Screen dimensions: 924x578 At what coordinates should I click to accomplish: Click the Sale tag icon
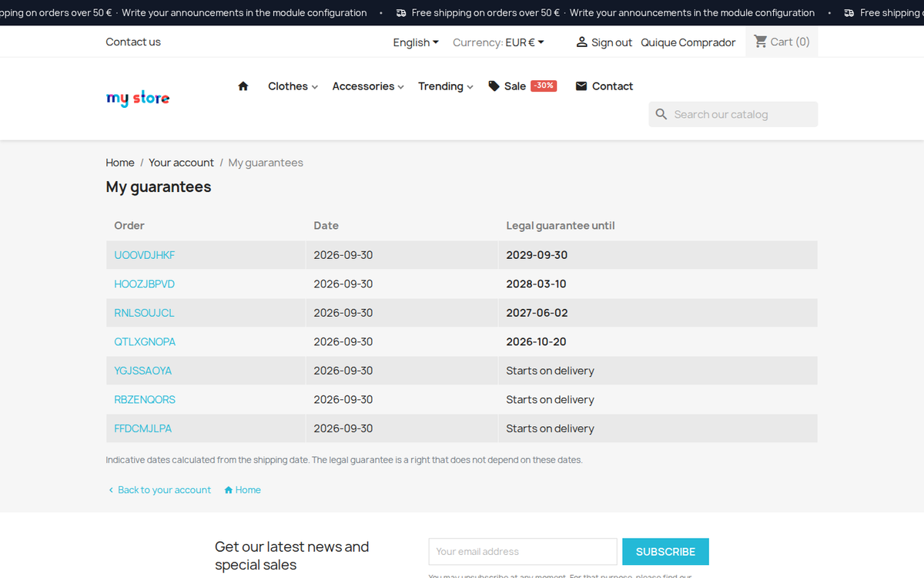(494, 86)
